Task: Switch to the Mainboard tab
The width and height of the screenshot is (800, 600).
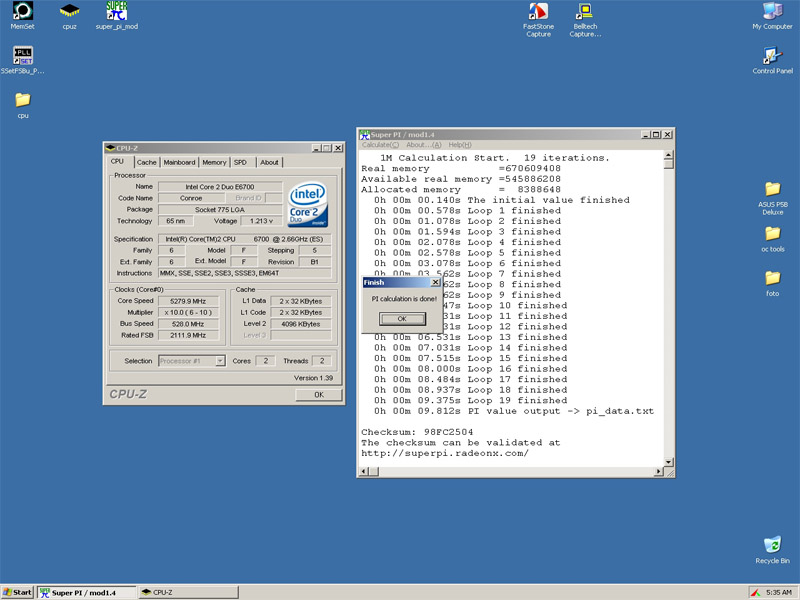Action: [x=180, y=162]
